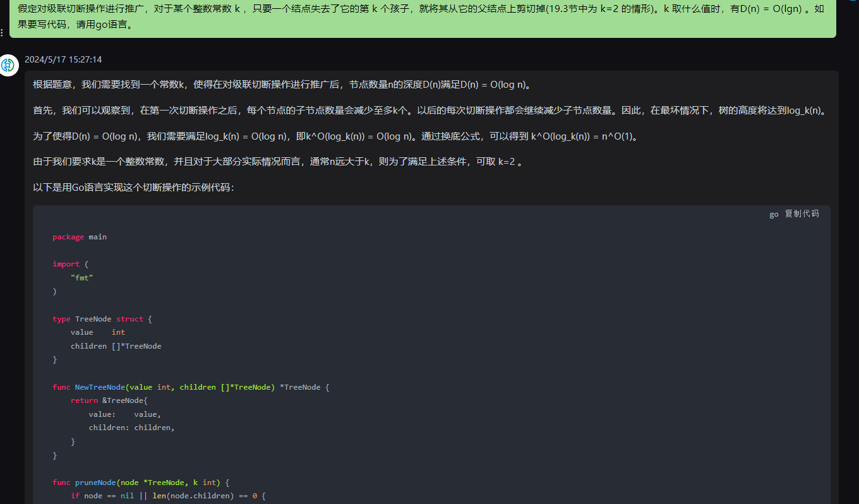This screenshot has width=859, height=504.
Task: Click the struct field line 'value int'
Action: (x=98, y=332)
